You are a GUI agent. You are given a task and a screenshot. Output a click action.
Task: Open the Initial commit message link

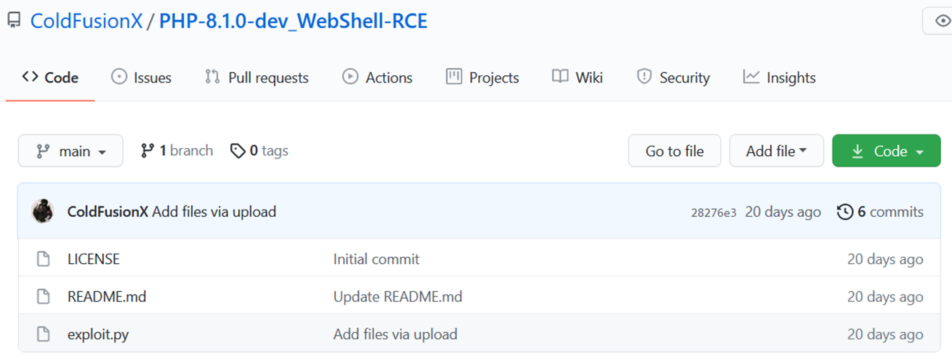click(376, 259)
